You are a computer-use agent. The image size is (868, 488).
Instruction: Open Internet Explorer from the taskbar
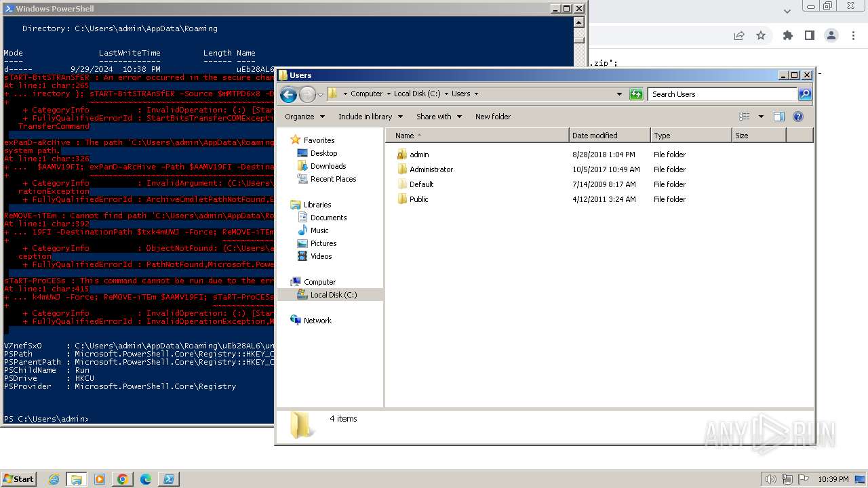(54, 479)
